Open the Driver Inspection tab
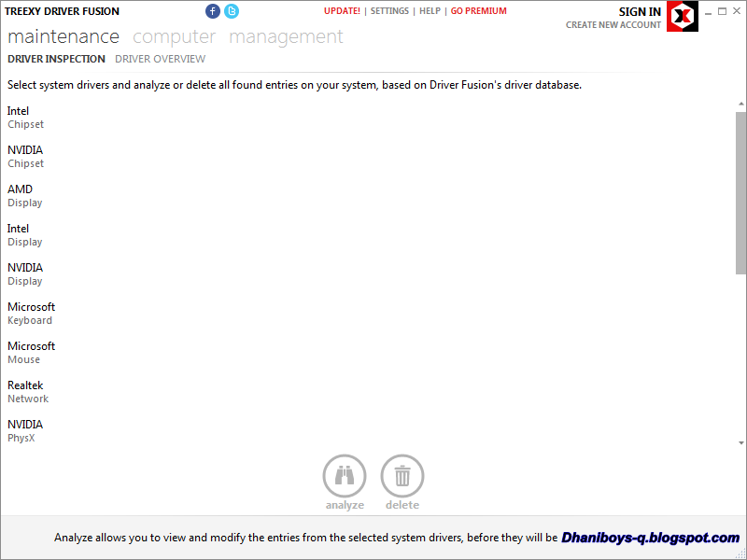 56,59
